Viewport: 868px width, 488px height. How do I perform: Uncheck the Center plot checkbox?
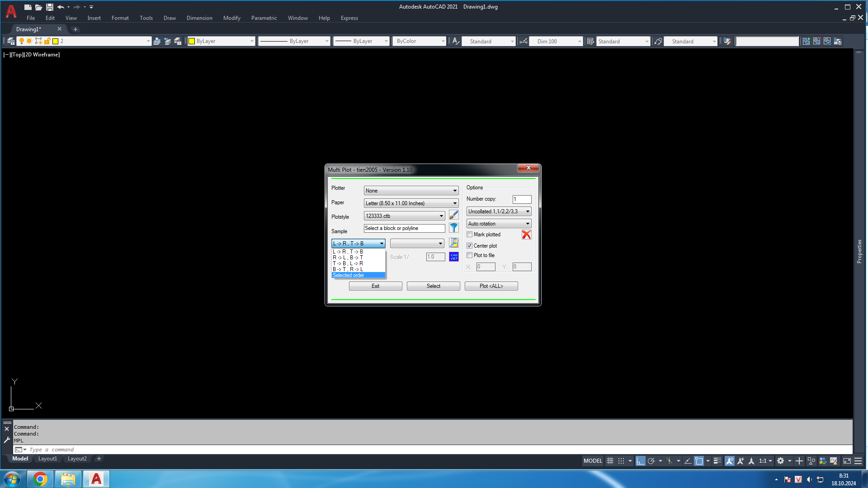[470, 246]
